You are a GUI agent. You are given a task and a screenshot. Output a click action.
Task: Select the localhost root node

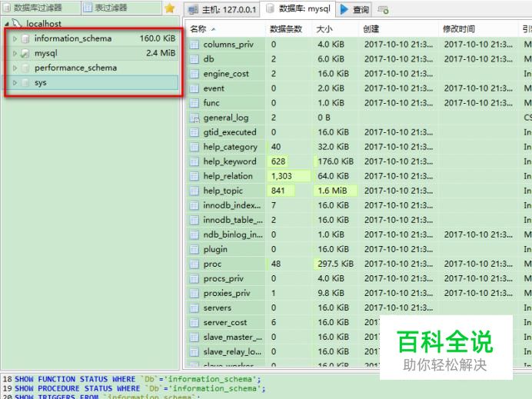pos(44,24)
